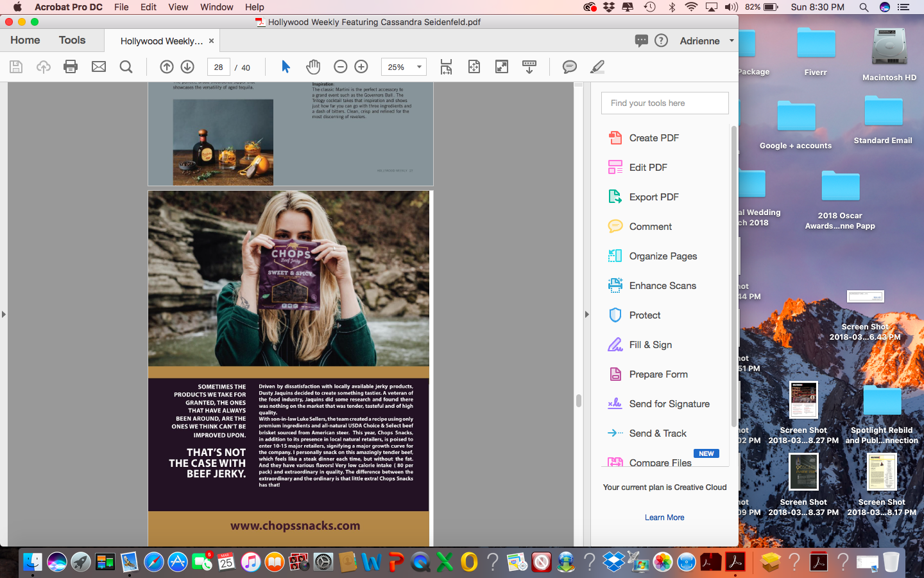
Task: Click the page number field showing 28
Action: [219, 67]
